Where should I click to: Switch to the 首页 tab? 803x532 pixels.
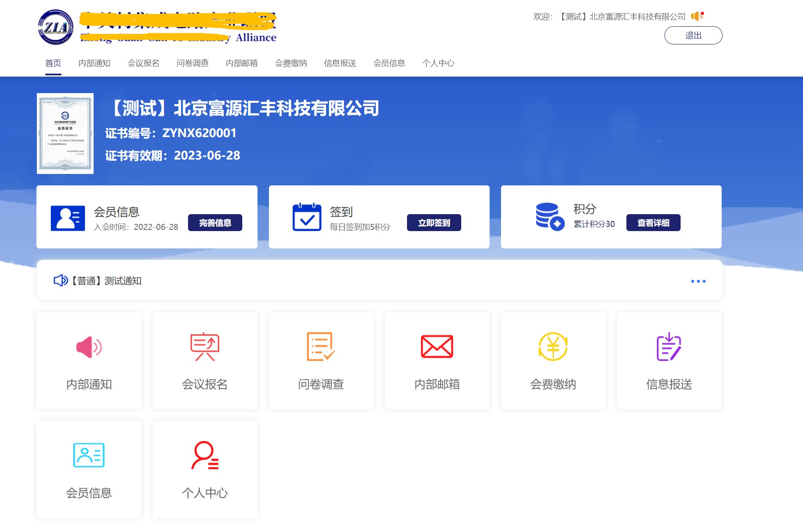pos(53,63)
